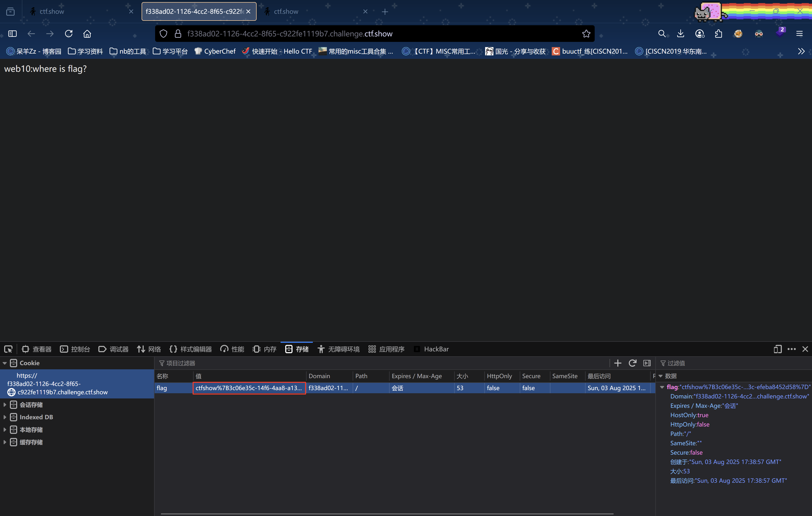
Task: Toggle the Firefox sidebar button
Action: pos(12,34)
